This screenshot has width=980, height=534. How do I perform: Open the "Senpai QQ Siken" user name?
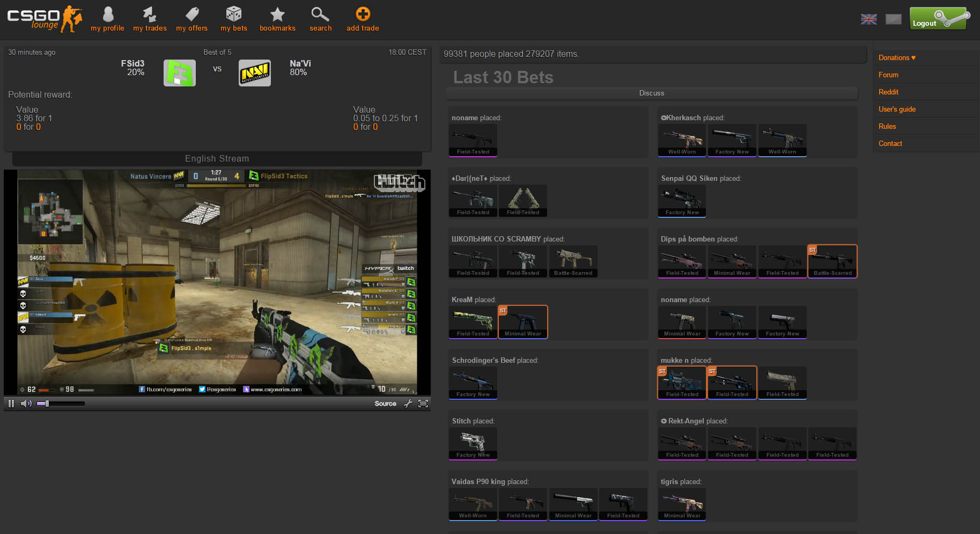(689, 179)
